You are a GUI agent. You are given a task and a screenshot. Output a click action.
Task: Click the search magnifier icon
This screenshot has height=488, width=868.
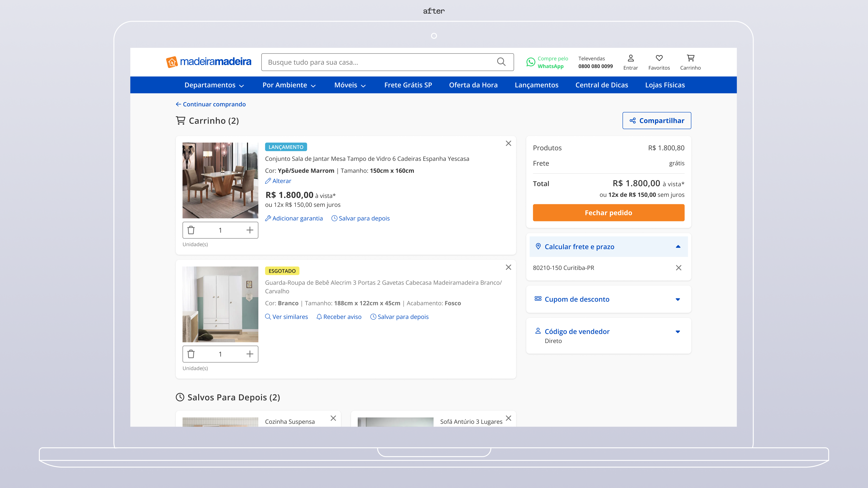point(501,62)
